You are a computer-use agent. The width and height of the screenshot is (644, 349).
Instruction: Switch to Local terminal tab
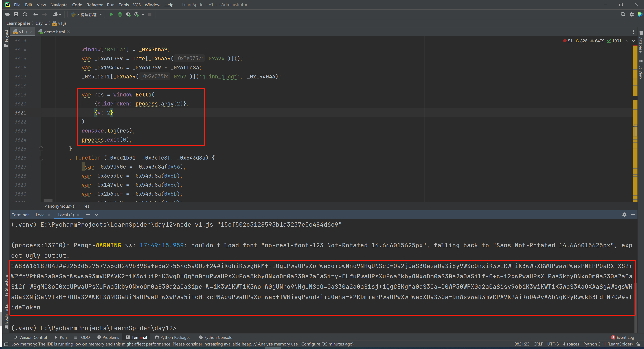[x=40, y=215]
